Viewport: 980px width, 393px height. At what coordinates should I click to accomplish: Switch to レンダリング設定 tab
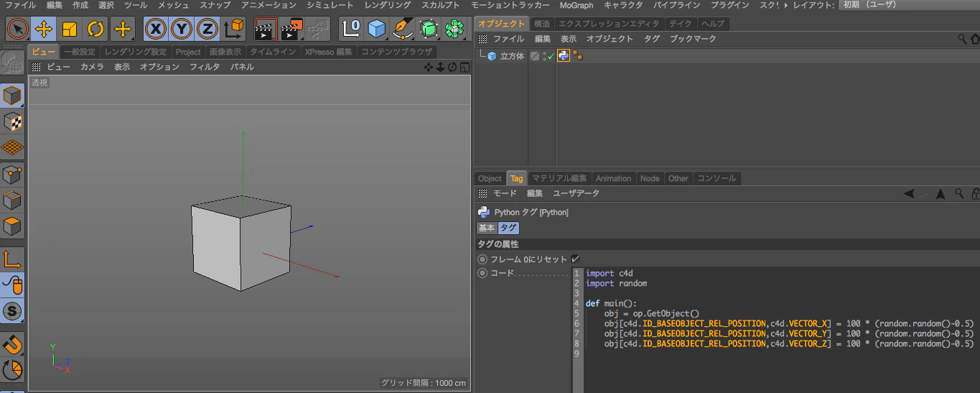[135, 52]
